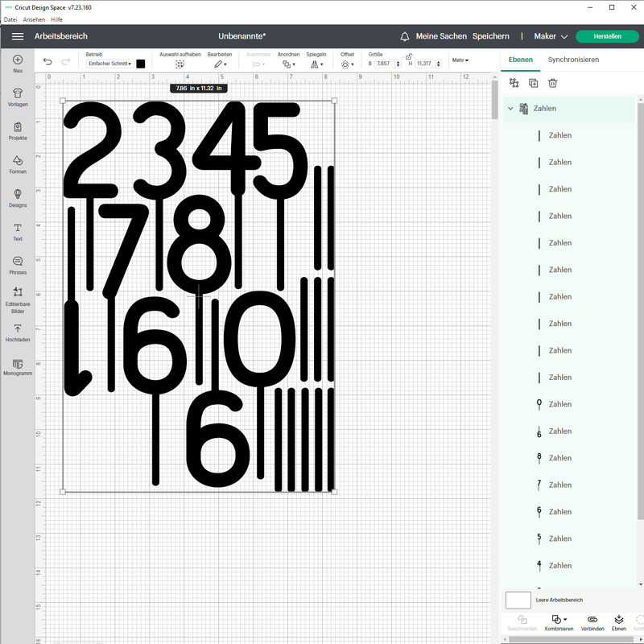Open the Datei menu
644x644 pixels.
coord(10,19)
